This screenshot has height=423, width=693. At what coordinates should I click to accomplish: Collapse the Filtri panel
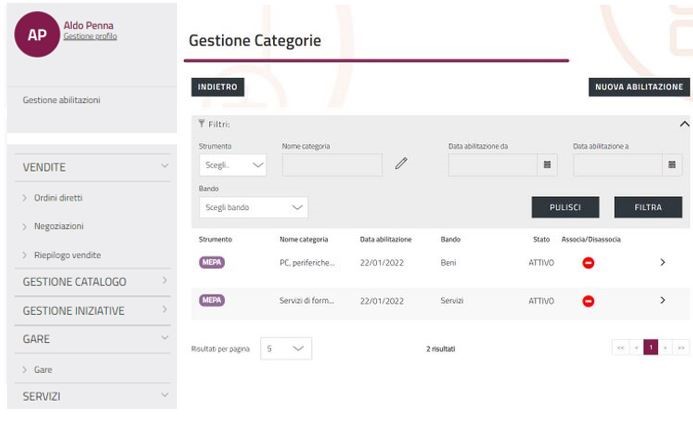pos(684,124)
